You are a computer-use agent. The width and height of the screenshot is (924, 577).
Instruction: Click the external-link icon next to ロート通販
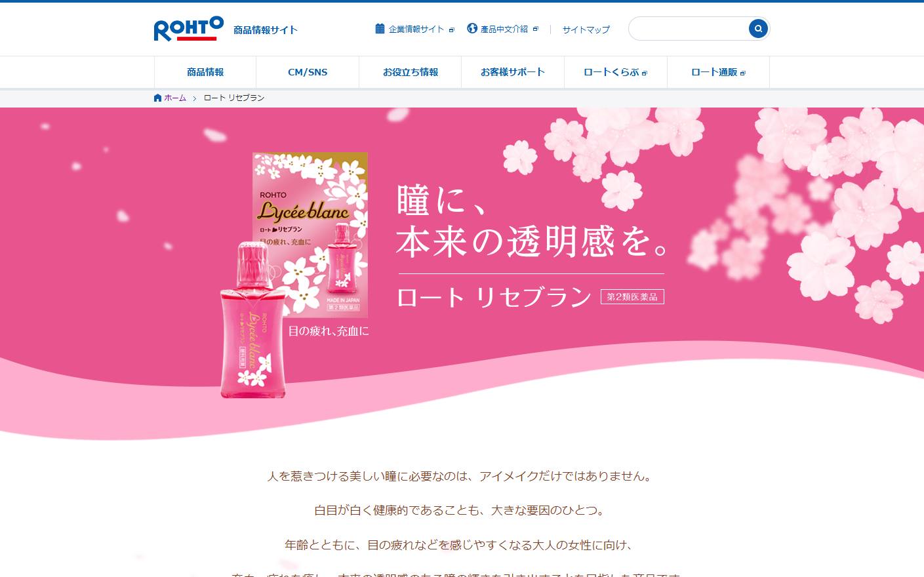pyautogui.click(x=742, y=73)
